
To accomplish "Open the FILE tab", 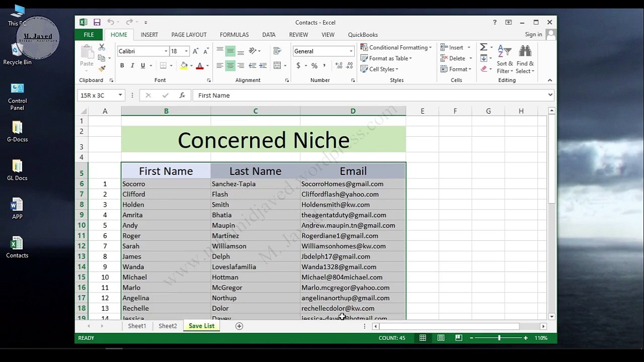I will [89, 35].
